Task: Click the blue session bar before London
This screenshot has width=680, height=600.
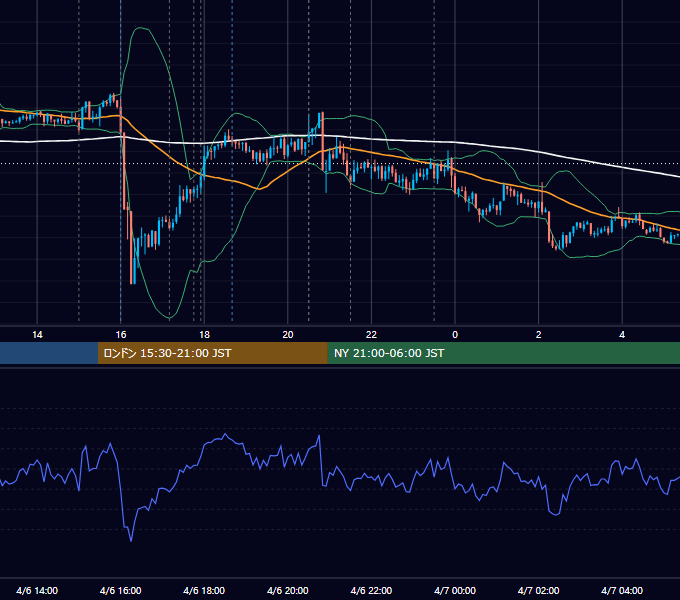Action: click(x=49, y=353)
